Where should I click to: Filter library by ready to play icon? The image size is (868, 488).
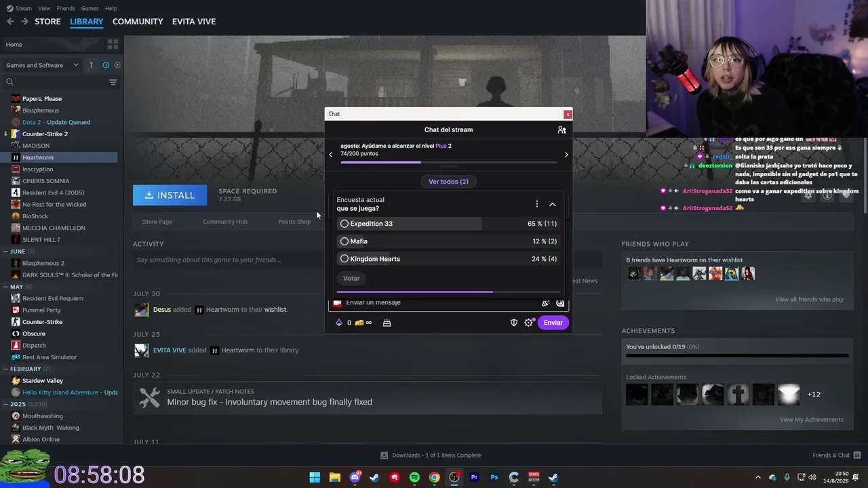pyautogui.click(x=117, y=65)
